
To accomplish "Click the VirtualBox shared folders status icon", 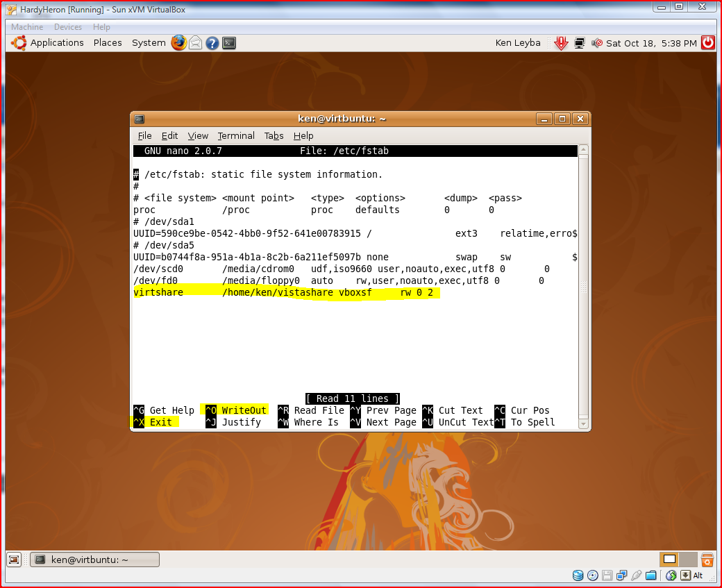I will pyautogui.click(x=651, y=575).
